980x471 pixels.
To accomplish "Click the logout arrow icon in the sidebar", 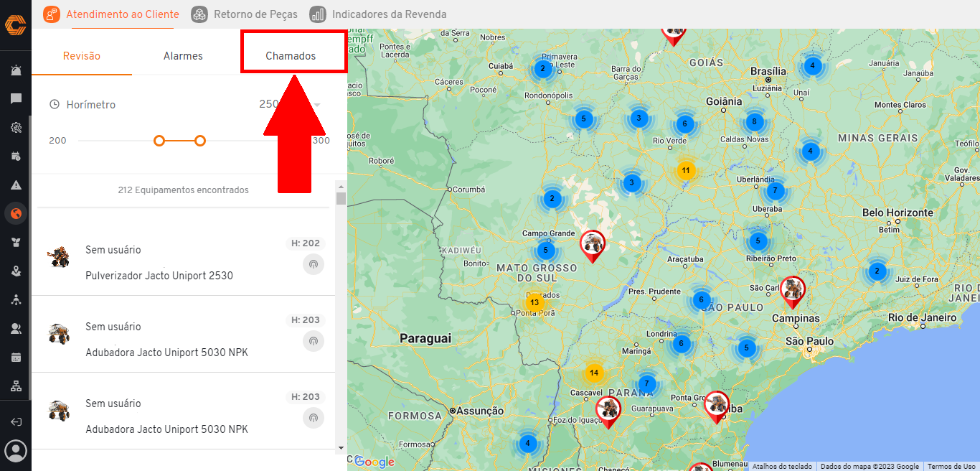I will pos(16,422).
